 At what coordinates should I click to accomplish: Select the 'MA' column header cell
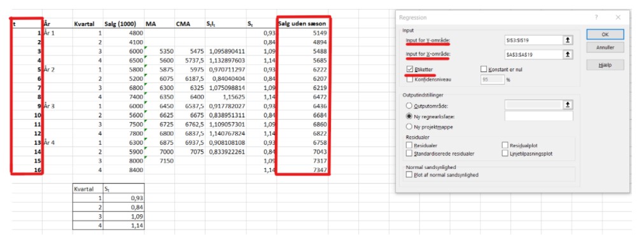pos(159,24)
